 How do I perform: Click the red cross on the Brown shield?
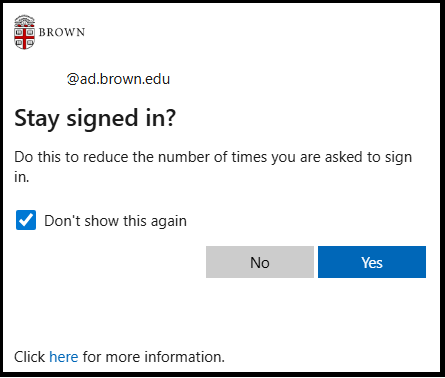[x=24, y=37]
